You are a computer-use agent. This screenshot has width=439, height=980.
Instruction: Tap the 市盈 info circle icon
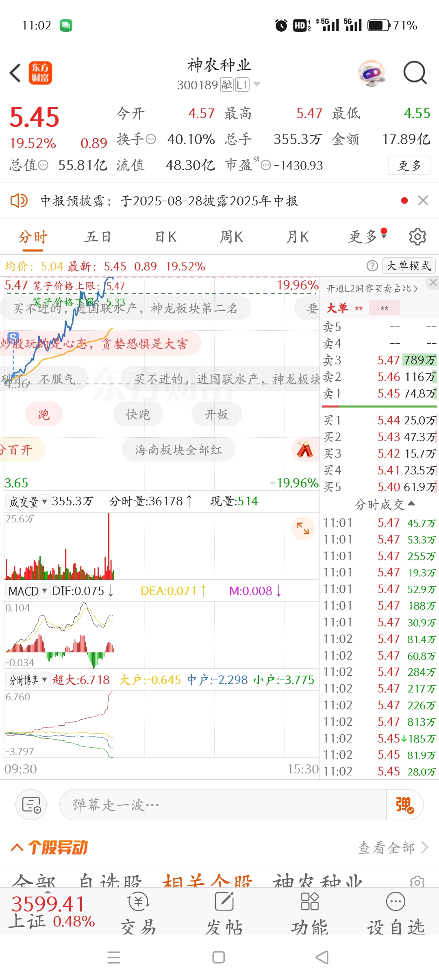[266, 165]
